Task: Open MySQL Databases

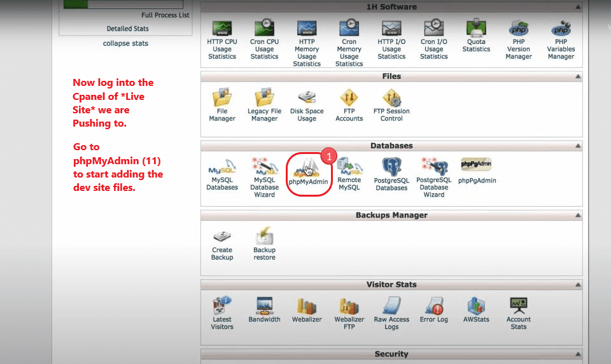Action: click(222, 174)
